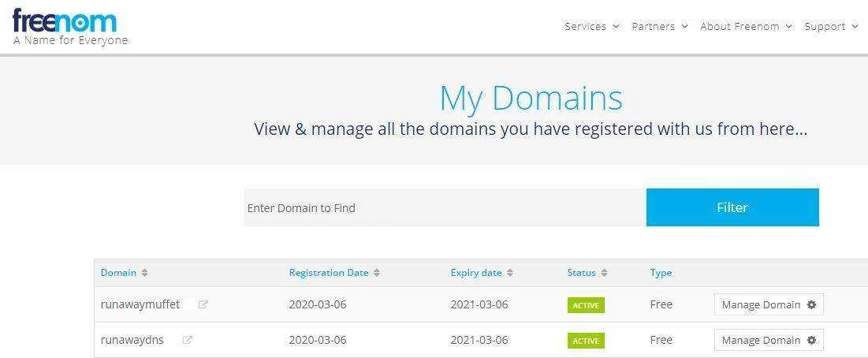Click the Status column header

click(581, 273)
